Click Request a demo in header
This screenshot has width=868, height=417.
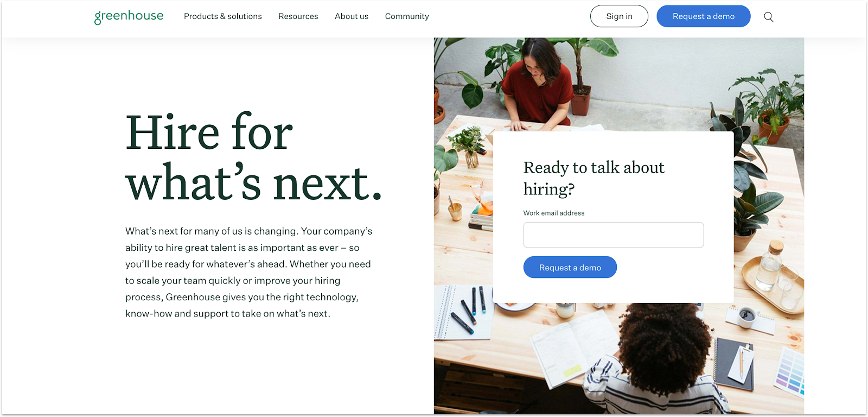tap(703, 16)
